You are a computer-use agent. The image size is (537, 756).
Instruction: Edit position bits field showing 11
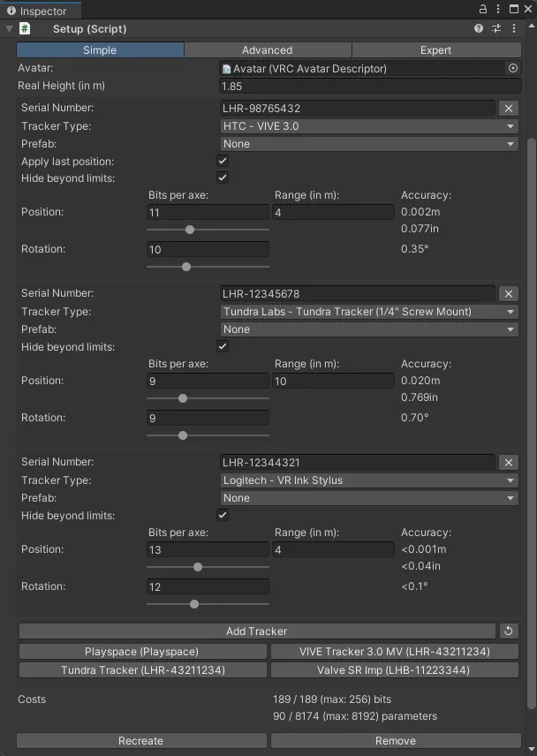coord(208,212)
